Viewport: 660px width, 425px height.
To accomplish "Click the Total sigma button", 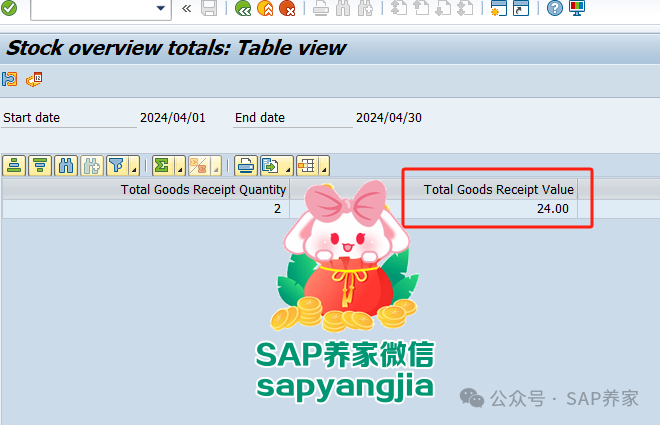I will click(162, 165).
